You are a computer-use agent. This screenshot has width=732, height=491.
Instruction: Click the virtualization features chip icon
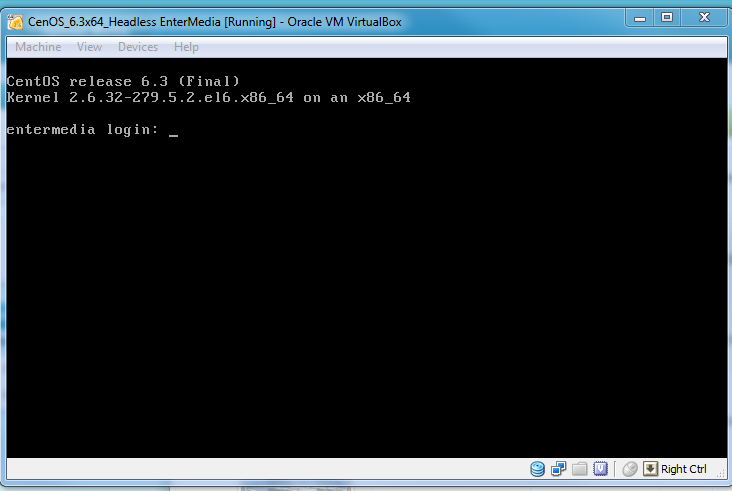point(600,469)
